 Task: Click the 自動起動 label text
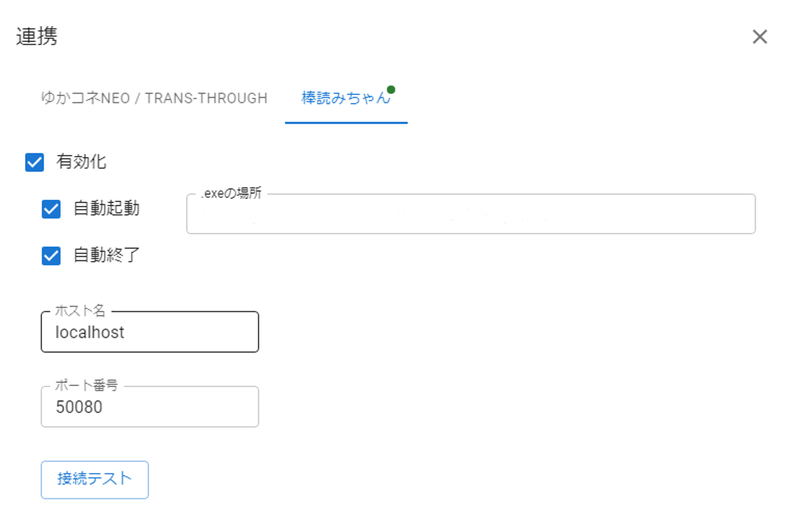106,208
